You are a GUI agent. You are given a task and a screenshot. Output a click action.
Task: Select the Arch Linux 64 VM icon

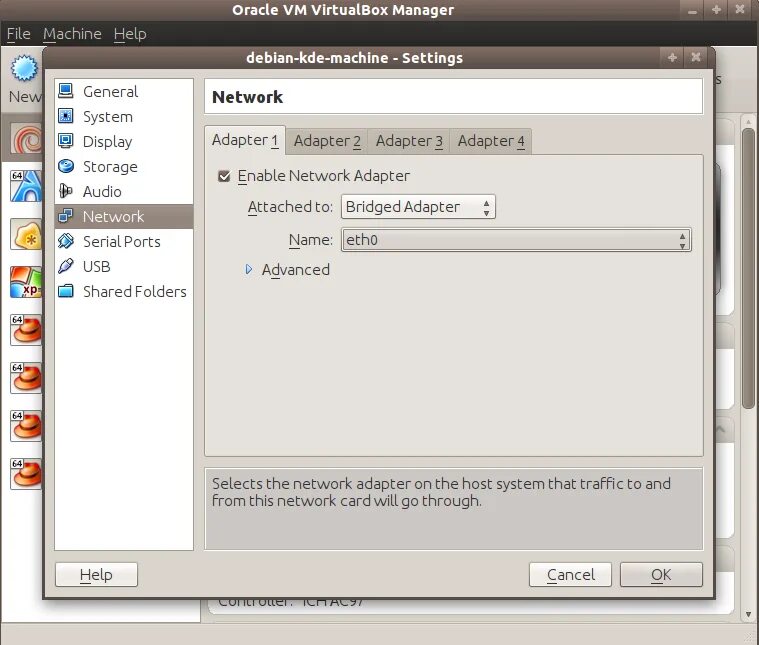[x=26, y=186]
